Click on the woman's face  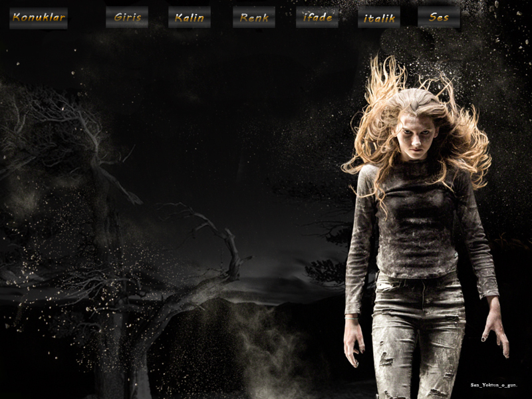tap(415, 133)
